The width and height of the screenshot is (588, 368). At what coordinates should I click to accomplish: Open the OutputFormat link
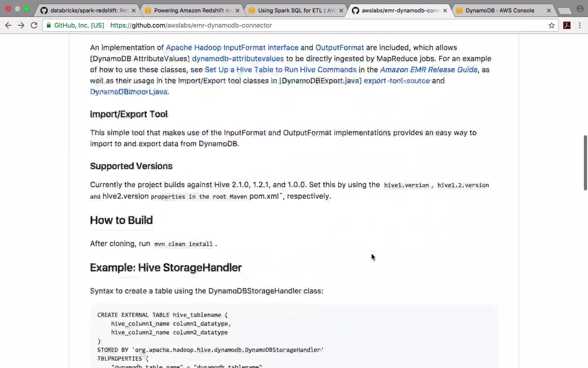click(x=339, y=47)
